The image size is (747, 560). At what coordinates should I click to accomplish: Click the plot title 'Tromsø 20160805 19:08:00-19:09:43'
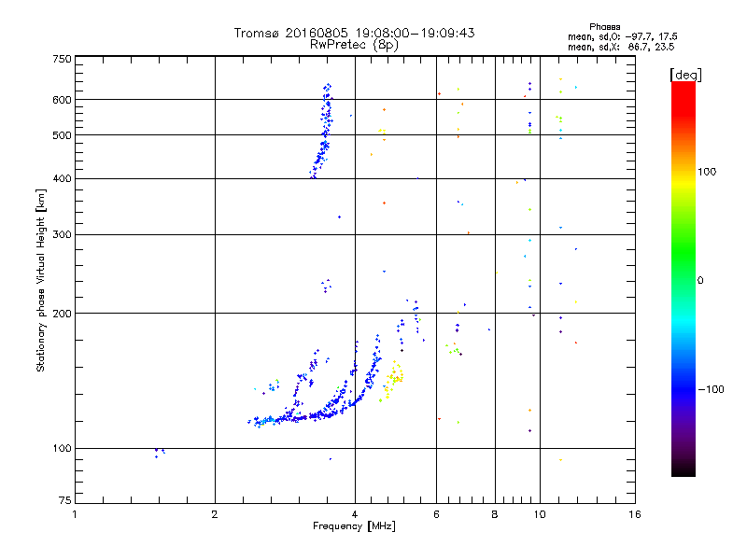pyautogui.click(x=354, y=33)
